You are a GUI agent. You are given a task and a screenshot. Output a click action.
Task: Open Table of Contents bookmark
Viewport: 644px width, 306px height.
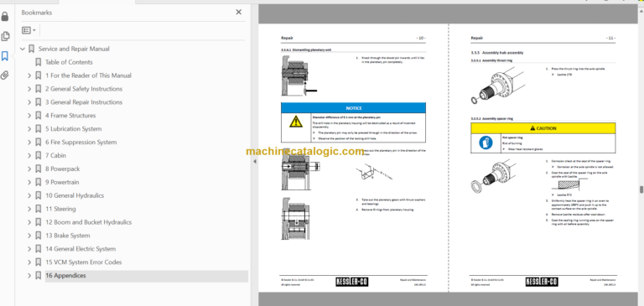pyautogui.click(x=69, y=62)
